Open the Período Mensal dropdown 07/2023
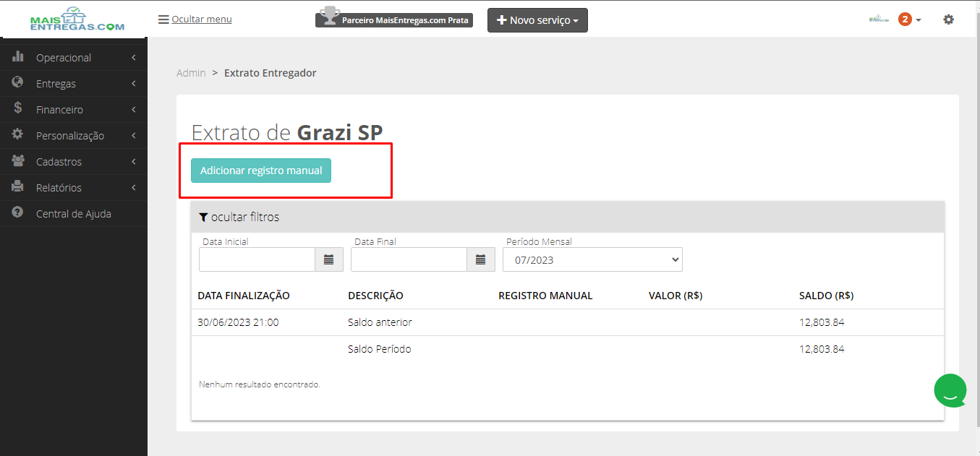This screenshot has height=456, width=980. point(592,259)
